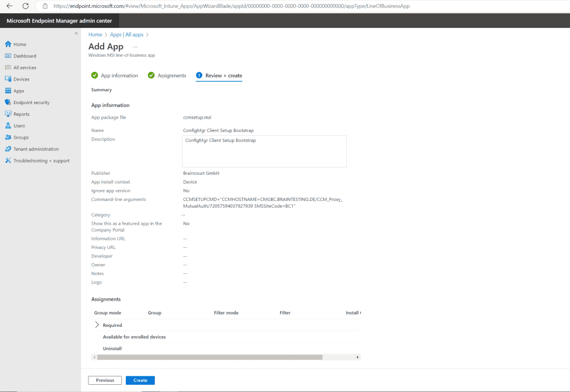Go back using the Previous button
The image size is (570, 392).
point(105,380)
